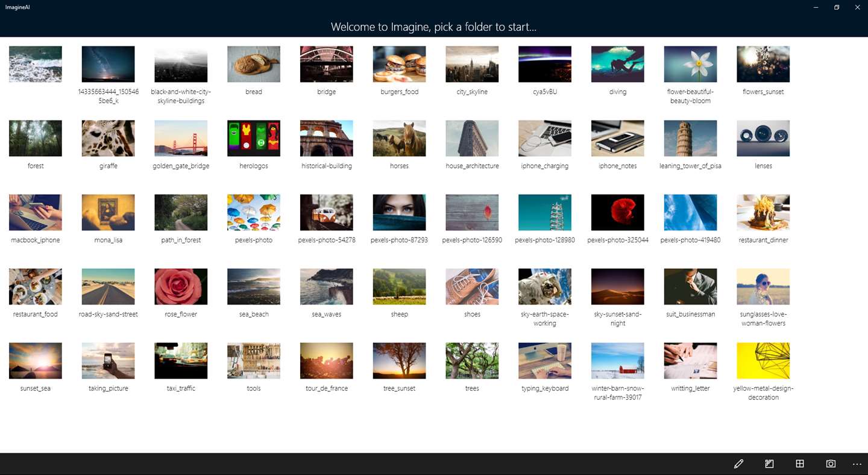Select the burgers_food image
The image size is (868, 475).
tap(399, 64)
